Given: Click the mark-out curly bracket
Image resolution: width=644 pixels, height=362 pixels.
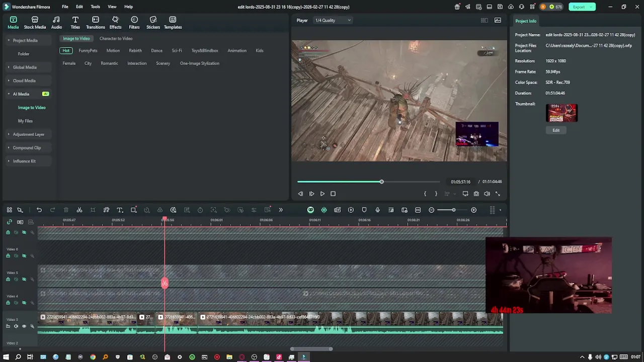Looking at the screenshot, I should pos(436,194).
